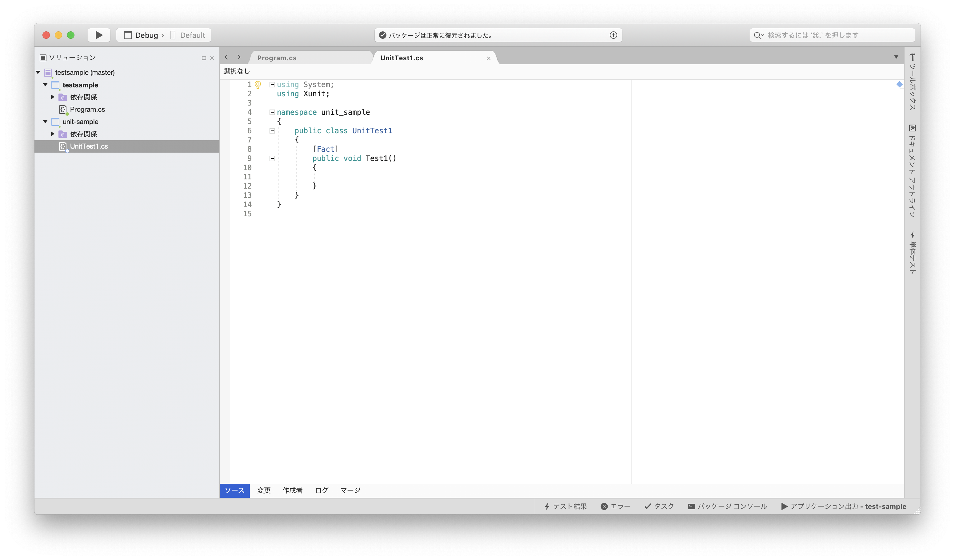955x560 pixels.
Task: Open the tab list dropdown arrow
Action: [x=896, y=57]
